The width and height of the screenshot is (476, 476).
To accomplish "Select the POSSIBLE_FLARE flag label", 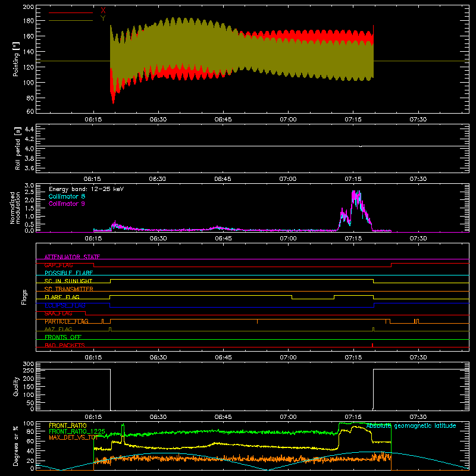I will pos(68,273).
